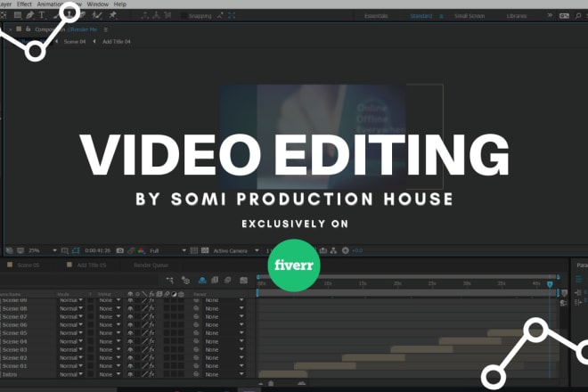Screen dimensions: 588x392
Task: Select the Type tool
Action: [42, 15]
